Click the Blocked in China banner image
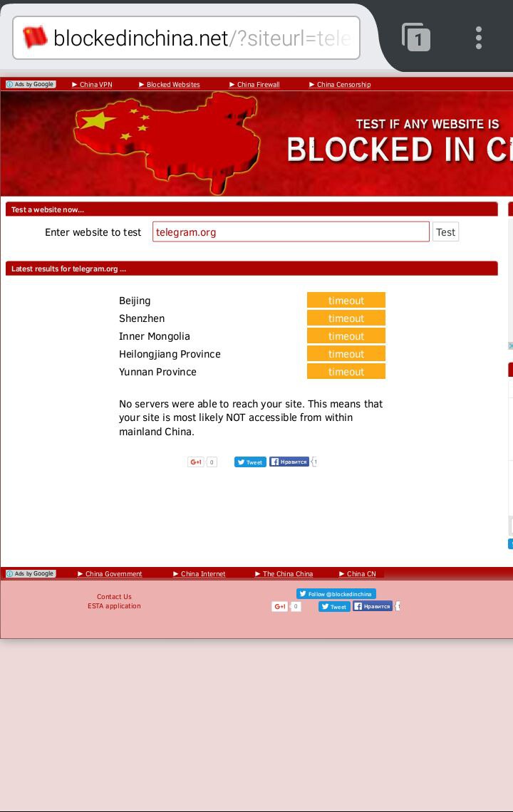This screenshot has width=513, height=812. pos(256,143)
